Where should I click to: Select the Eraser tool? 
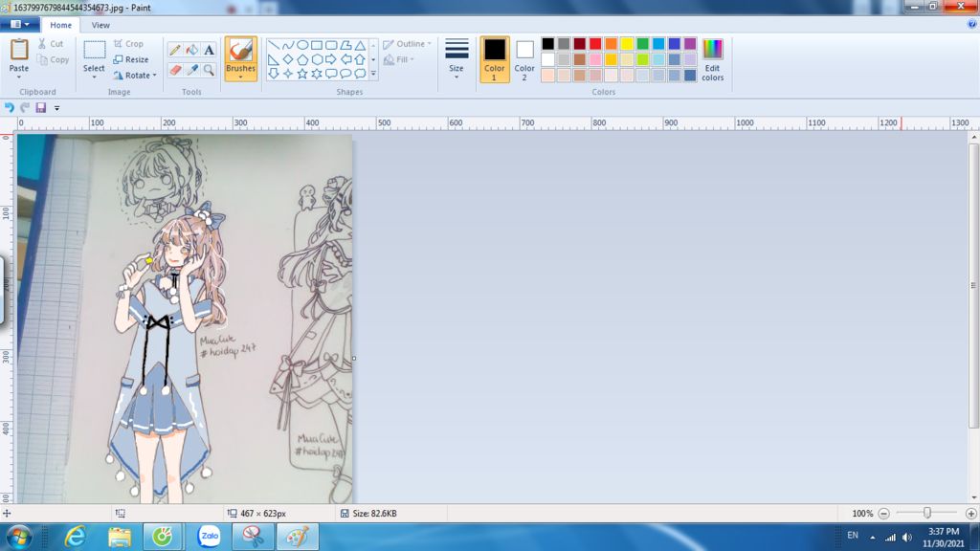click(x=175, y=70)
